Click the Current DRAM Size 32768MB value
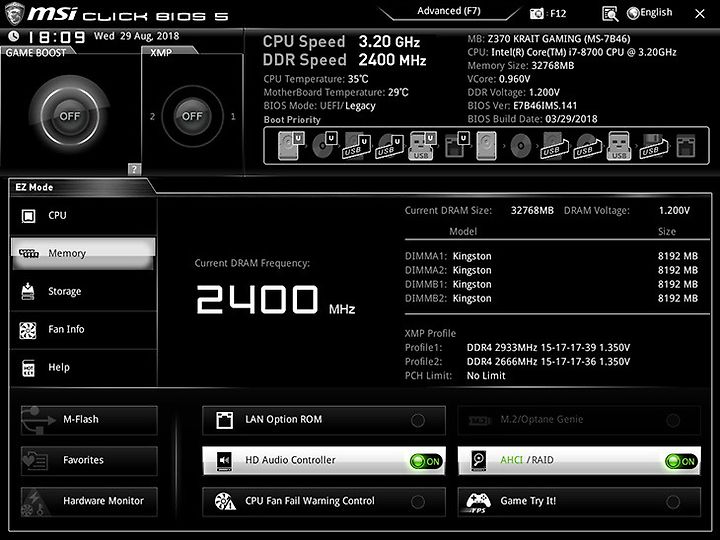This screenshot has width=720, height=540. tap(532, 210)
